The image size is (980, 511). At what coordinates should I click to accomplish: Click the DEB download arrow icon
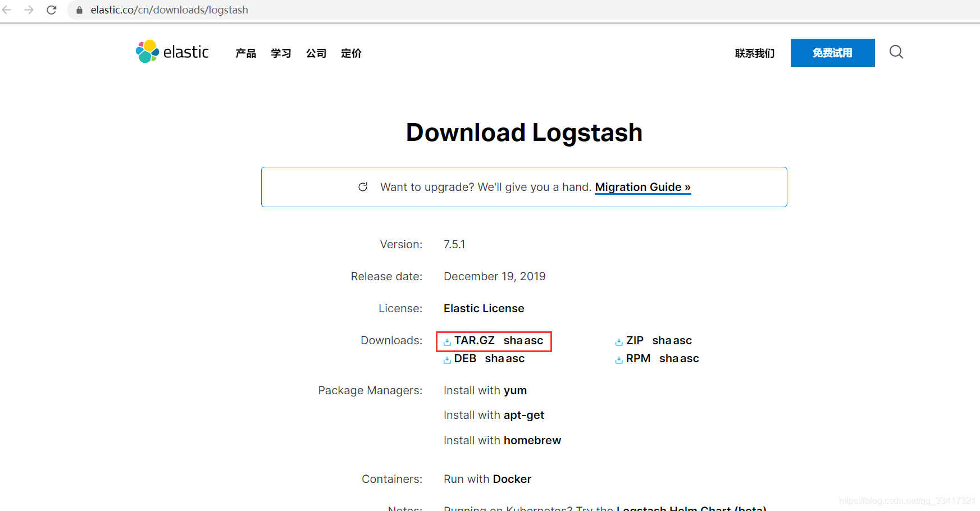[447, 359]
